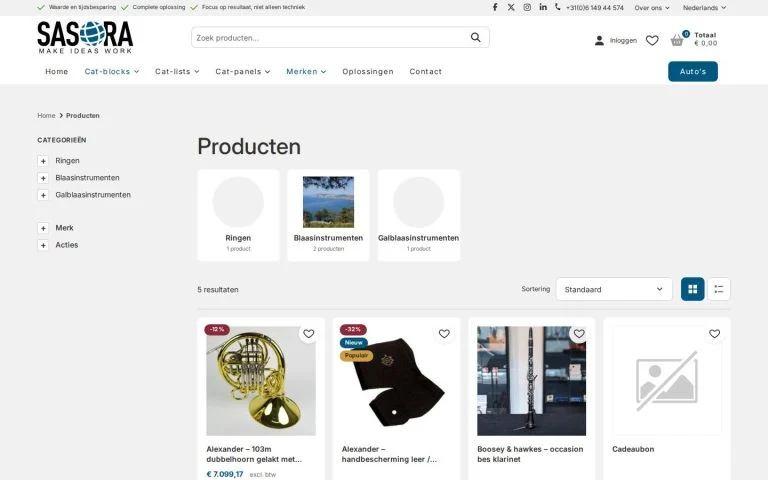Expand the Galblaasinstrumenten category in sidebar

click(43, 195)
